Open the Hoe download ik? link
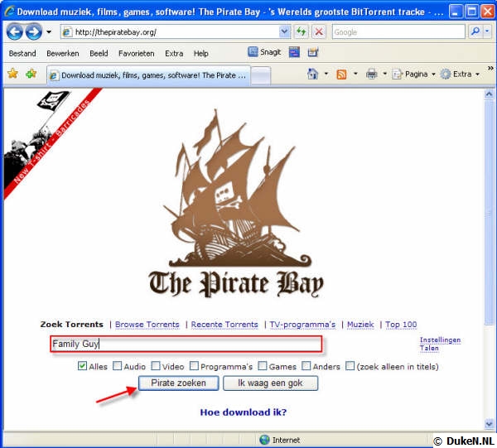Screen dimensions: 497x448 click(x=244, y=412)
